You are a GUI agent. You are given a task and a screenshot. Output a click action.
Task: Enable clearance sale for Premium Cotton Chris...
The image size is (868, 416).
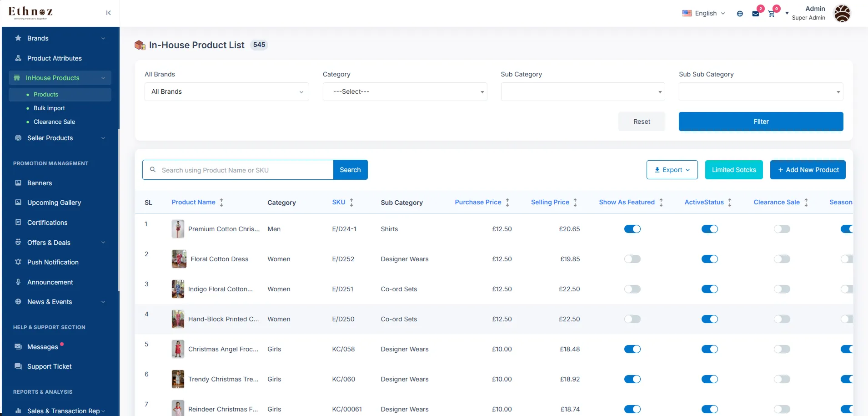(x=782, y=229)
